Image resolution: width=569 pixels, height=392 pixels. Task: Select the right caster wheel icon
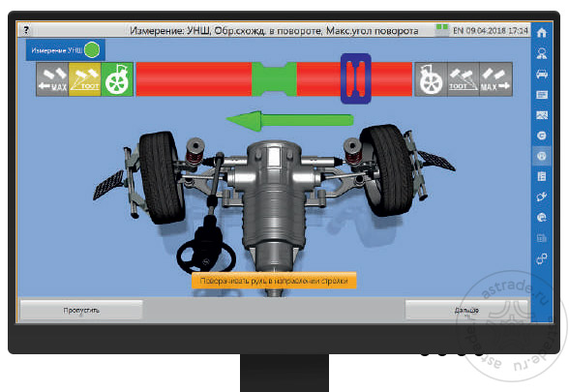coord(431,79)
